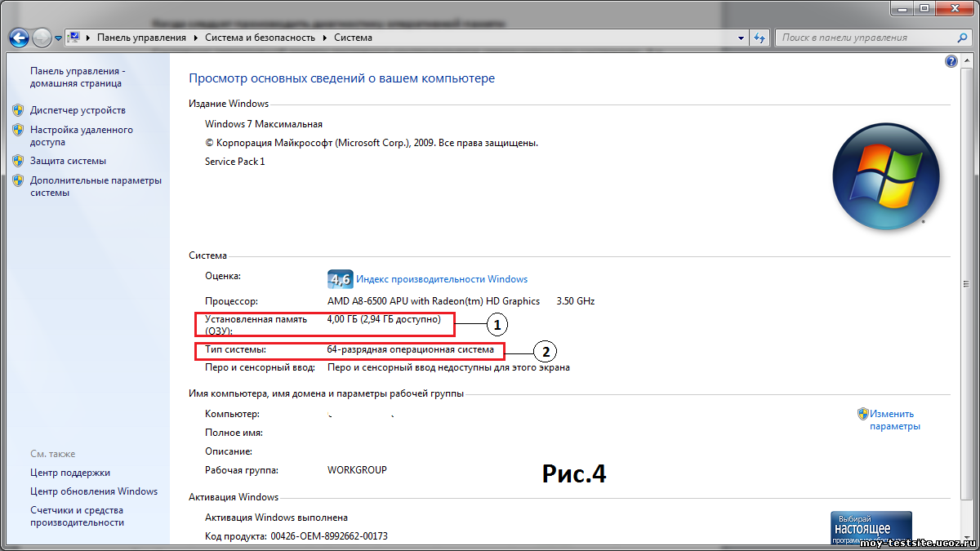Click the scrollbar up arrow on the right edge
Viewport: 980px width, 551px height.
click(x=968, y=62)
